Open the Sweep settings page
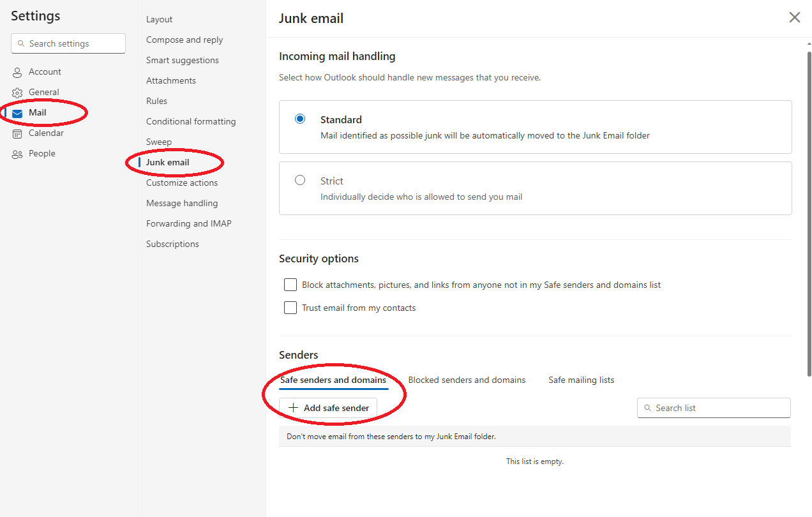This screenshot has height=517, width=812. (x=159, y=142)
